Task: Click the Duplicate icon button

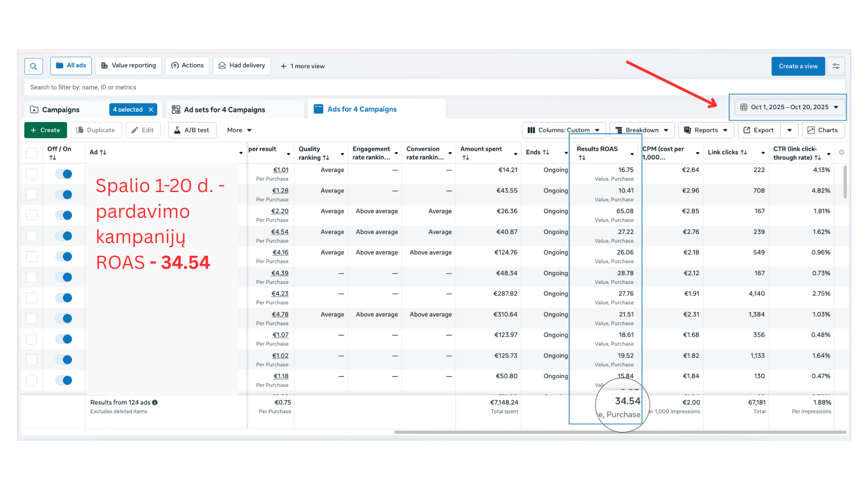Action: point(96,130)
